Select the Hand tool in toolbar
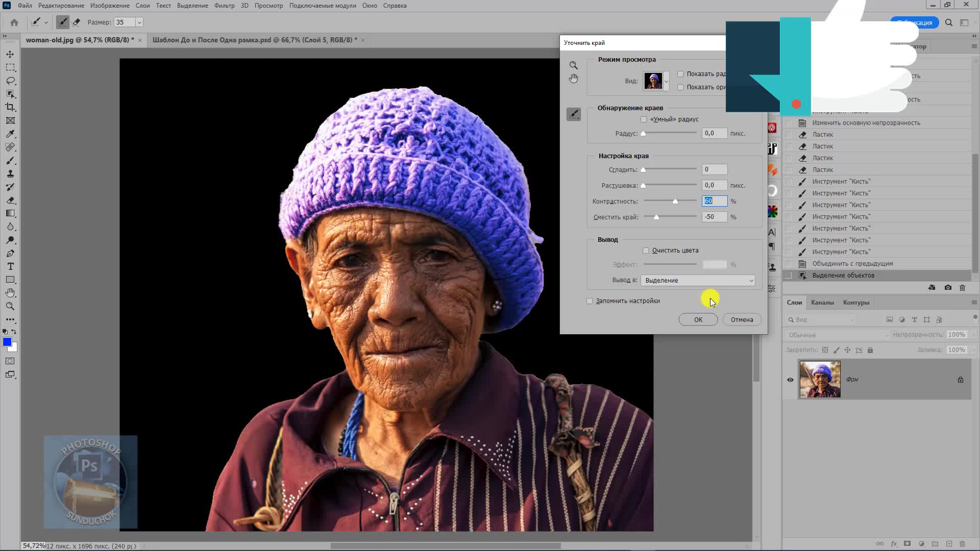Viewport: 980px width, 551px height. click(10, 293)
